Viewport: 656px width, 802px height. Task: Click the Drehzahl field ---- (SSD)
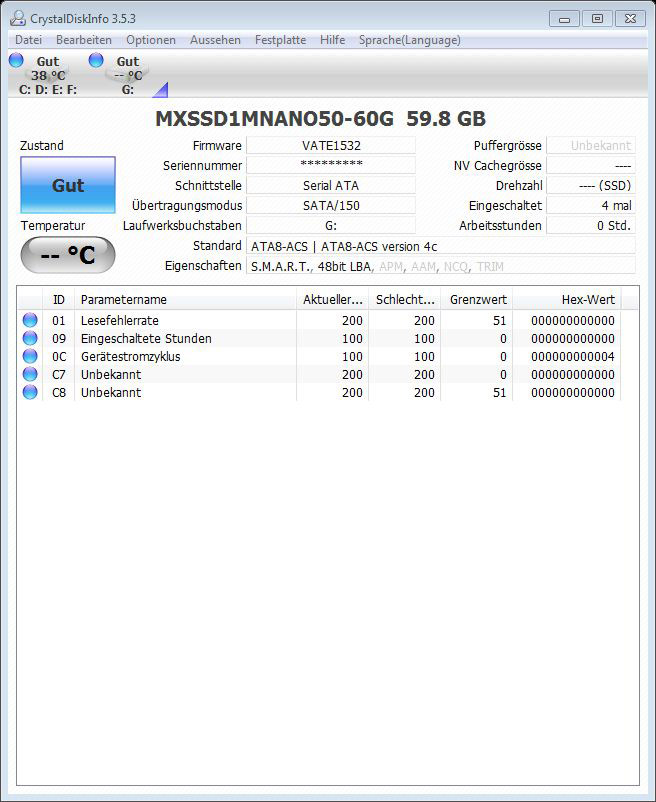tap(591, 185)
